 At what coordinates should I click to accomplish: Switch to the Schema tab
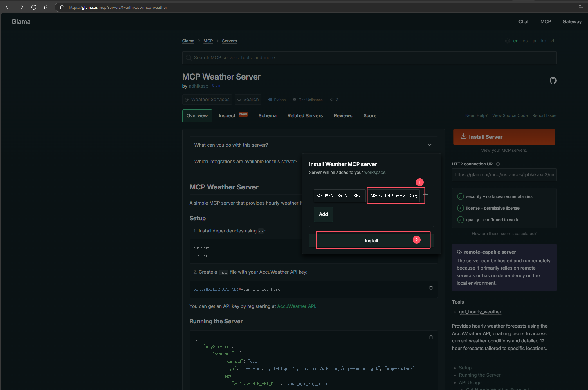coord(267,116)
